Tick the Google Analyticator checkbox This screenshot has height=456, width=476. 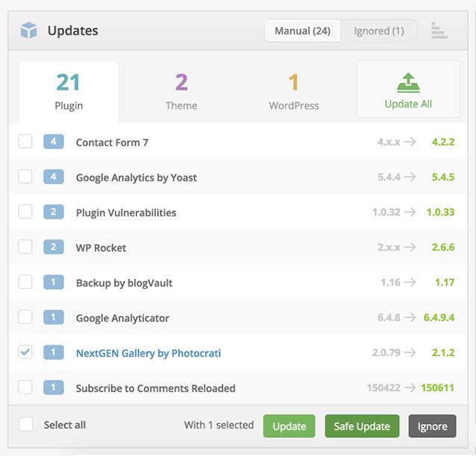(x=25, y=317)
